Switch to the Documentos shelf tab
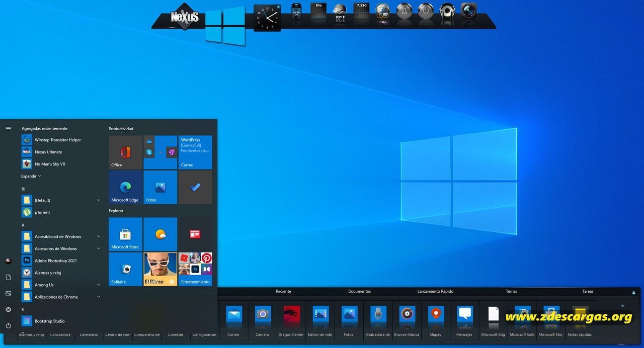This screenshot has width=644, height=348. [x=360, y=291]
